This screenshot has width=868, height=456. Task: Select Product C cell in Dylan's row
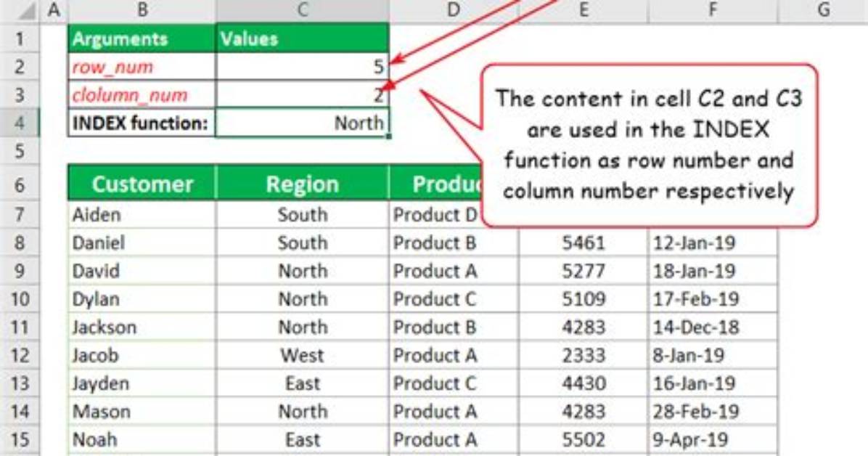454,299
